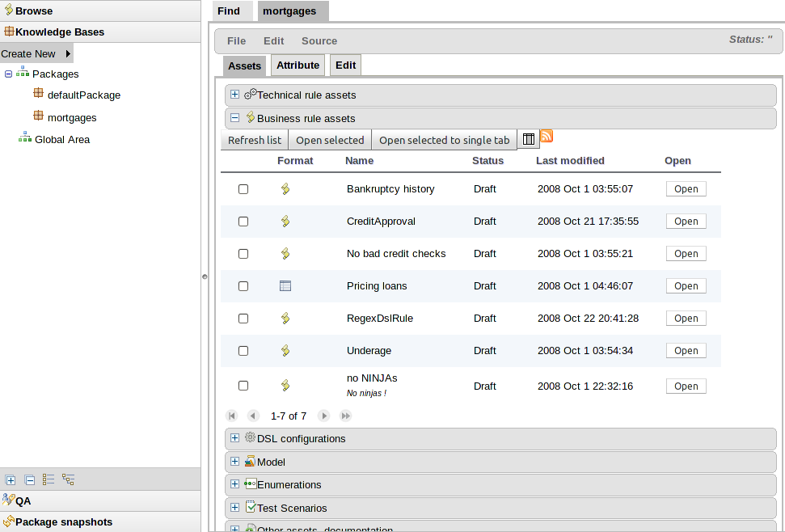785x532 pixels.
Task: Jump to the last page of results
Action: tap(346, 416)
